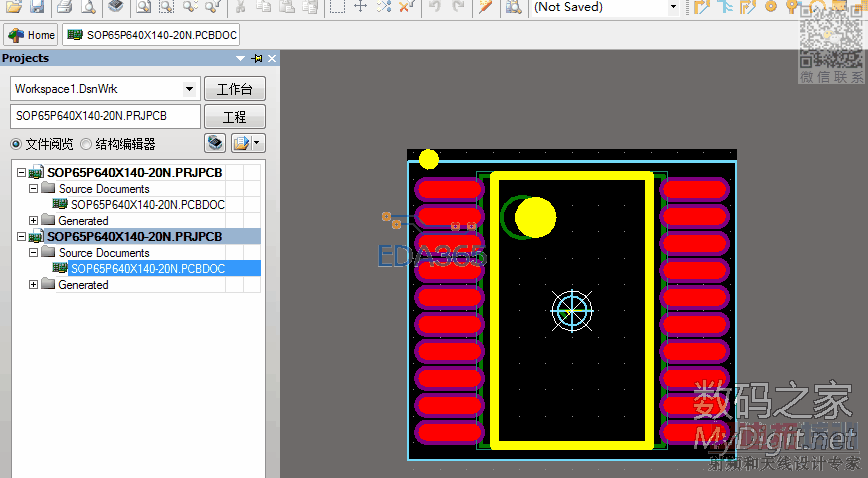Click the Open document folder icon
The width and height of the screenshot is (868, 478).
pos(14,7)
